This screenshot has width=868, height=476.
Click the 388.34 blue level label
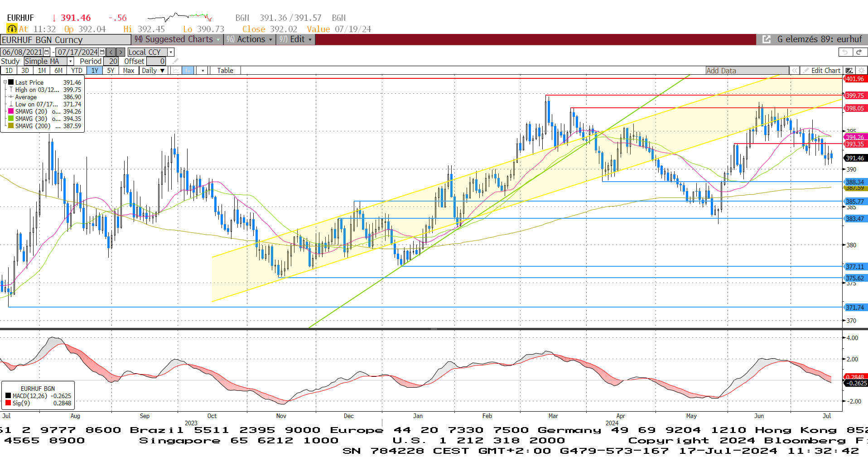coord(855,182)
